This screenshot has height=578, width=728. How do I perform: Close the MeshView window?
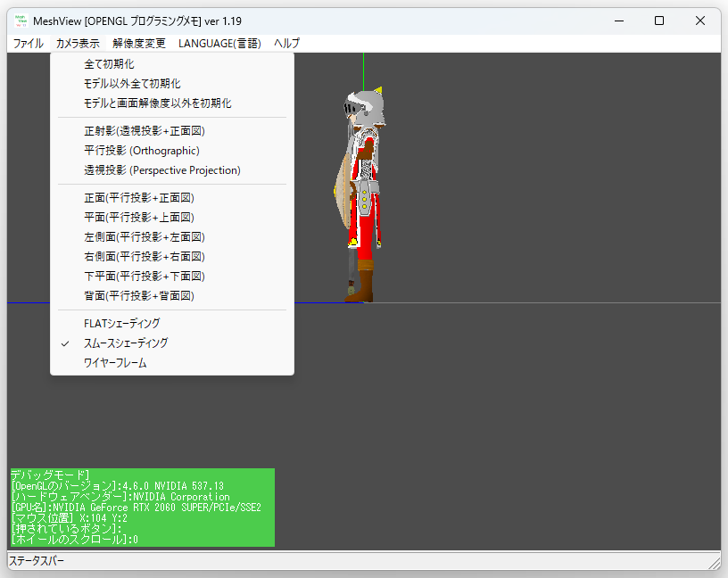pyautogui.click(x=700, y=21)
